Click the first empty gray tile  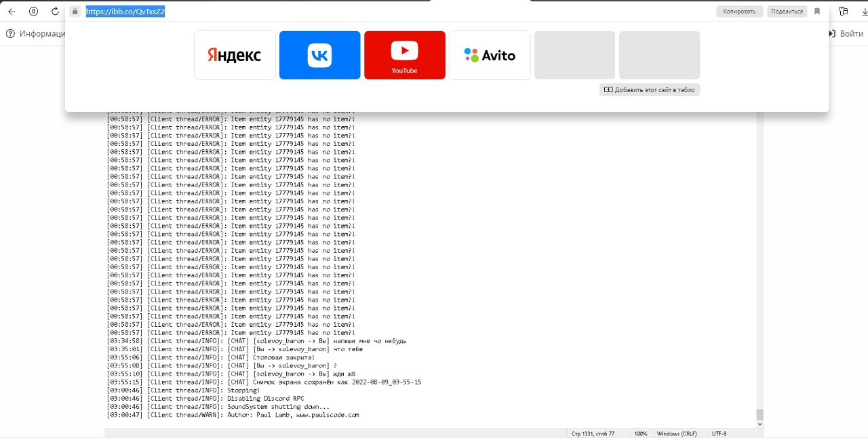(x=574, y=56)
